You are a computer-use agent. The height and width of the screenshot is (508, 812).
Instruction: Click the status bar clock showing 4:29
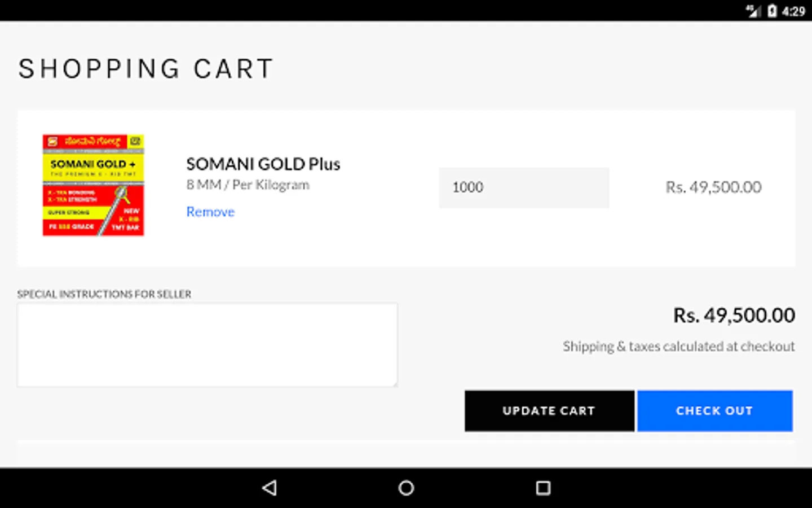coord(793,11)
